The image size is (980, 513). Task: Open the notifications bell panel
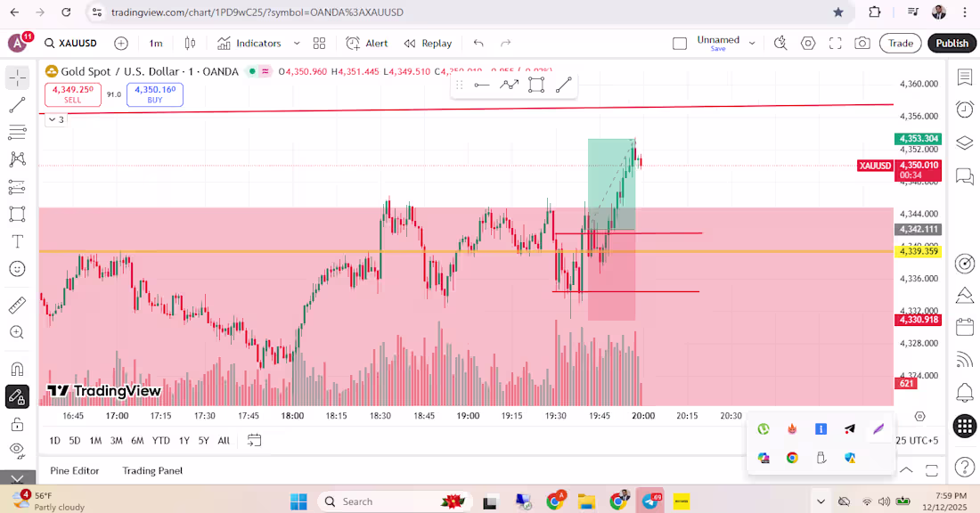pyautogui.click(x=965, y=392)
